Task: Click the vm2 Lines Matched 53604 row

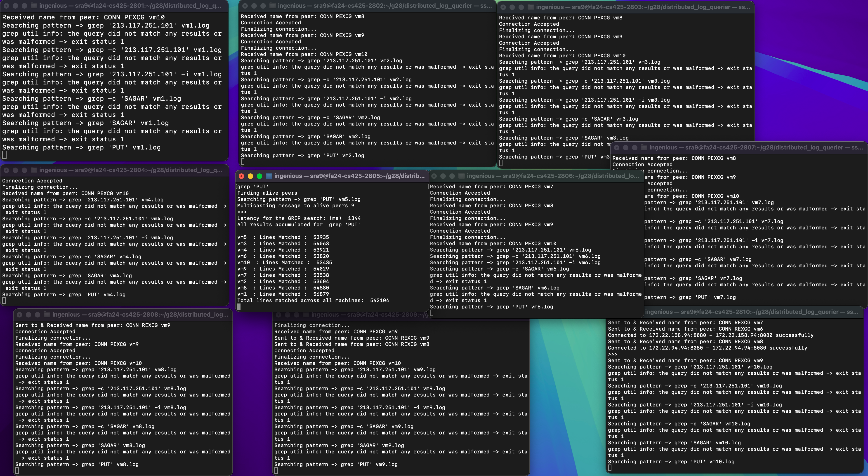Action: 283,281
